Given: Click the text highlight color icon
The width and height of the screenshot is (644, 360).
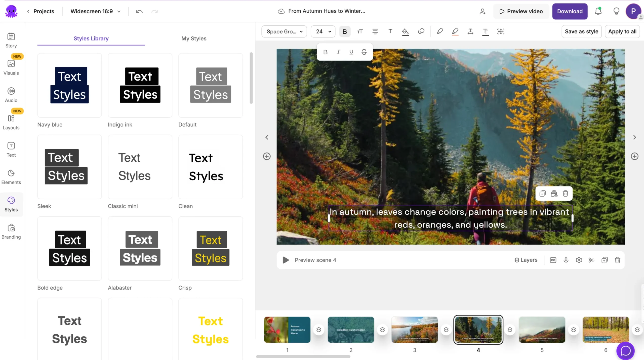Looking at the screenshot, I should click(x=455, y=31).
